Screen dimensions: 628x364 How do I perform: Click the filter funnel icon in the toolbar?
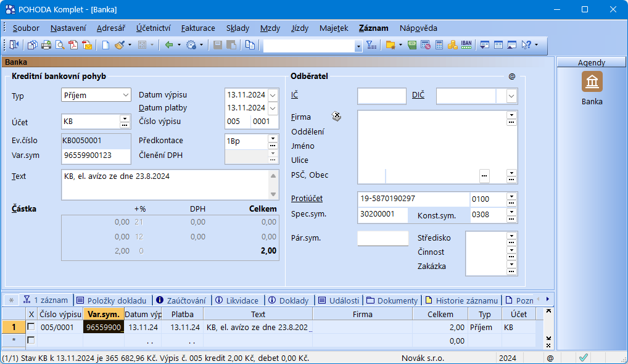click(371, 45)
